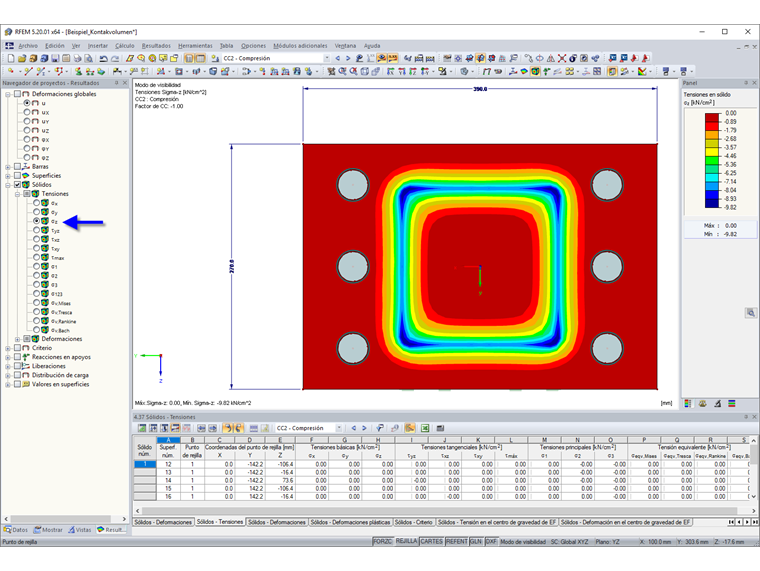Open the Resultados menu
This screenshot has width=760, height=571.
pos(156,46)
